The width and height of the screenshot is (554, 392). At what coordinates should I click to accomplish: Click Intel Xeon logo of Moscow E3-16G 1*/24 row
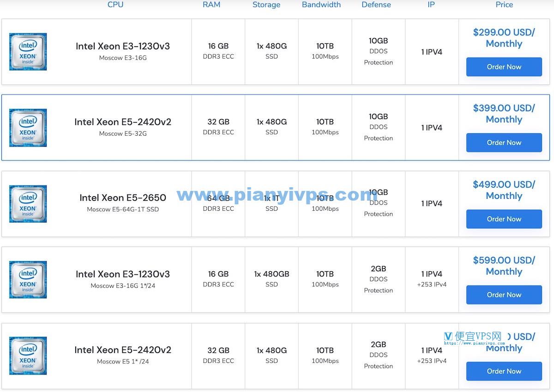point(28,279)
